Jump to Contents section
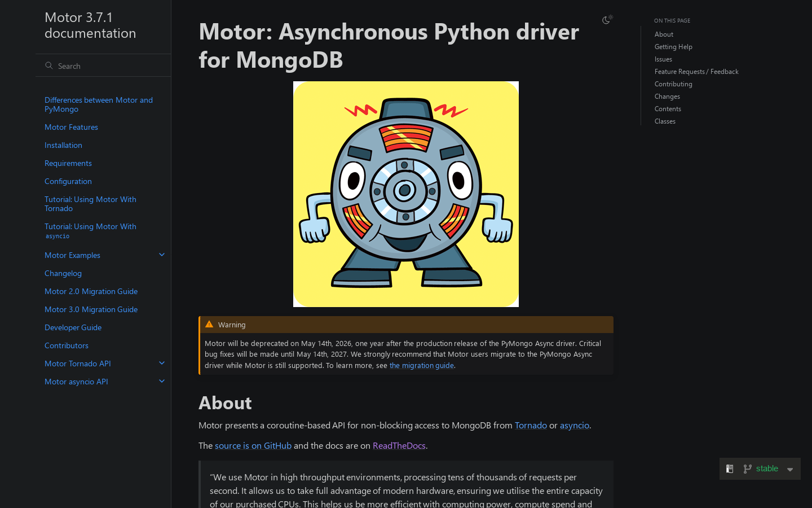 click(x=668, y=109)
